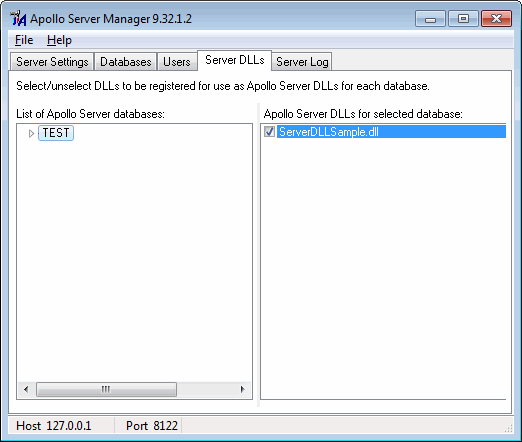Select the Server DLLs tab
Viewport: 522px width, 442px height.
click(235, 60)
